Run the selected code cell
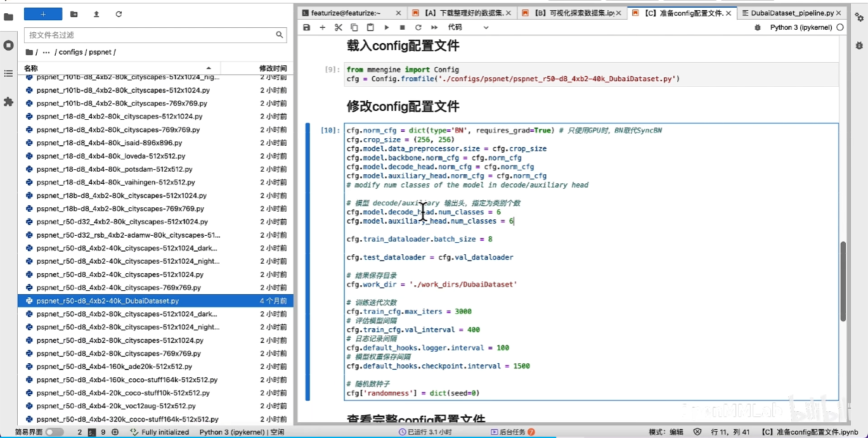Viewport: 868px width, 438px height. tap(387, 27)
